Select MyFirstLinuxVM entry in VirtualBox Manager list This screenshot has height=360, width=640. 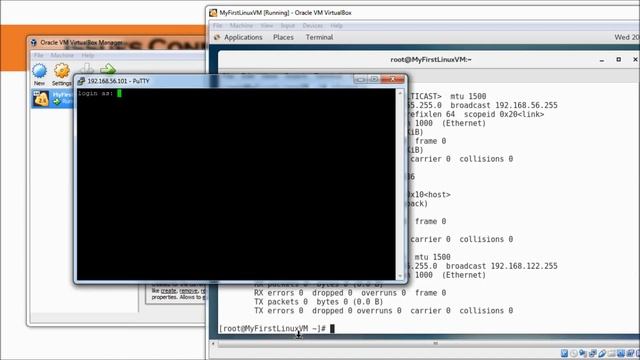pyautogui.click(x=53, y=98)
